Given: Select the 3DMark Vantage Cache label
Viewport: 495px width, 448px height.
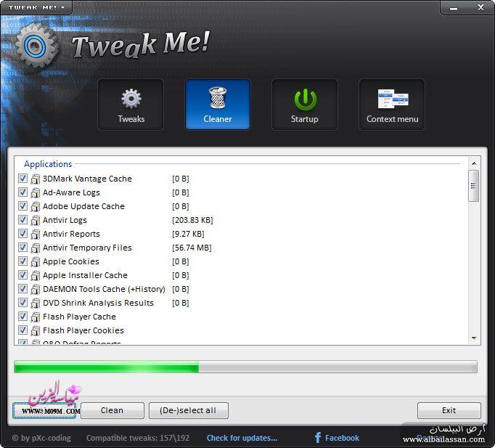Looking at the screenshot, I should coord(87,179).
